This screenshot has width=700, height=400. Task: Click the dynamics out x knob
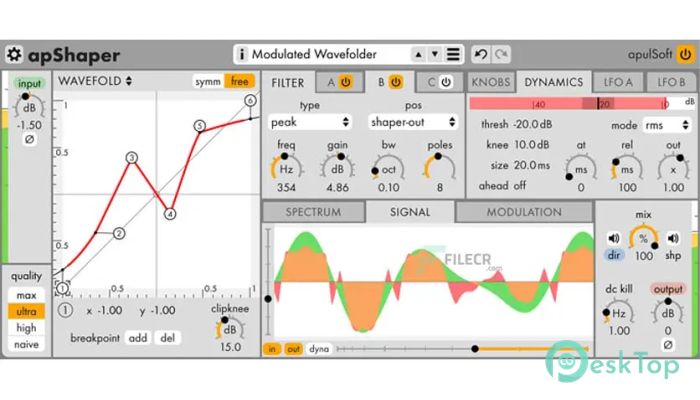click(x=673, y=169)
